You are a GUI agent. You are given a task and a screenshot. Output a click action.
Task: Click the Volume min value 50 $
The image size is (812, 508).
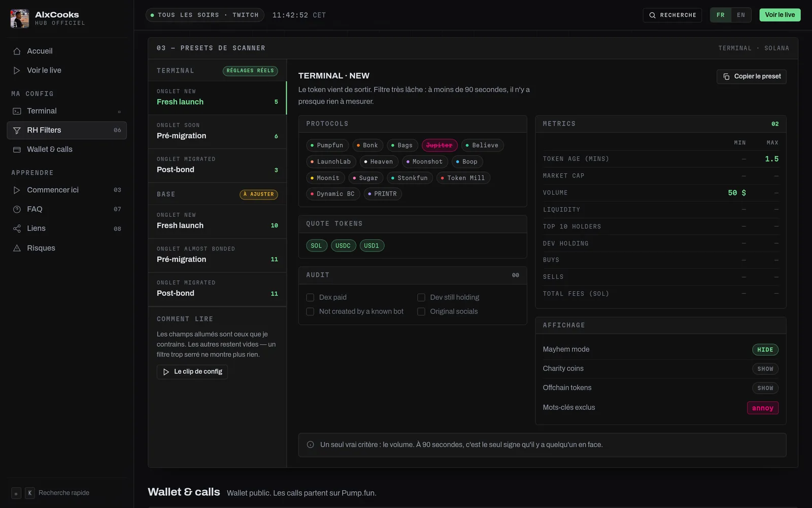point(736,193)
